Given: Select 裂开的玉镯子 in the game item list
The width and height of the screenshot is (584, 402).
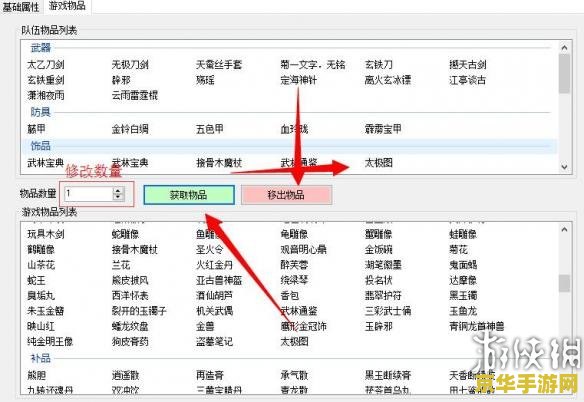Looking at the screenshot, I should tap(139, 311).
